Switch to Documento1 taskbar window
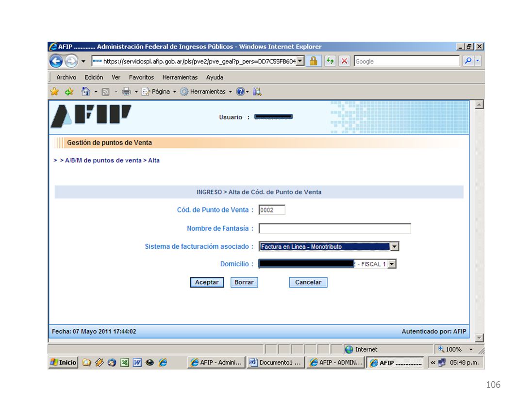 pos(276,362)
